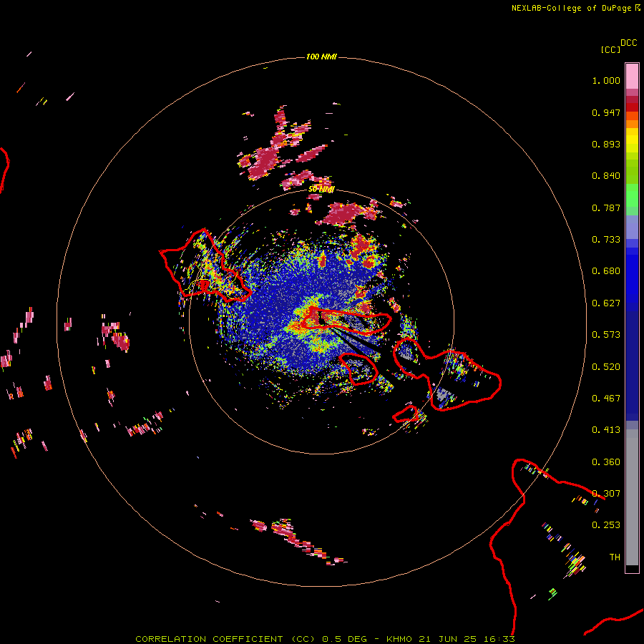Click the 0.520 color scale value
The width and height of the screenshot is (644, 644).
click(x=606, y=367)
